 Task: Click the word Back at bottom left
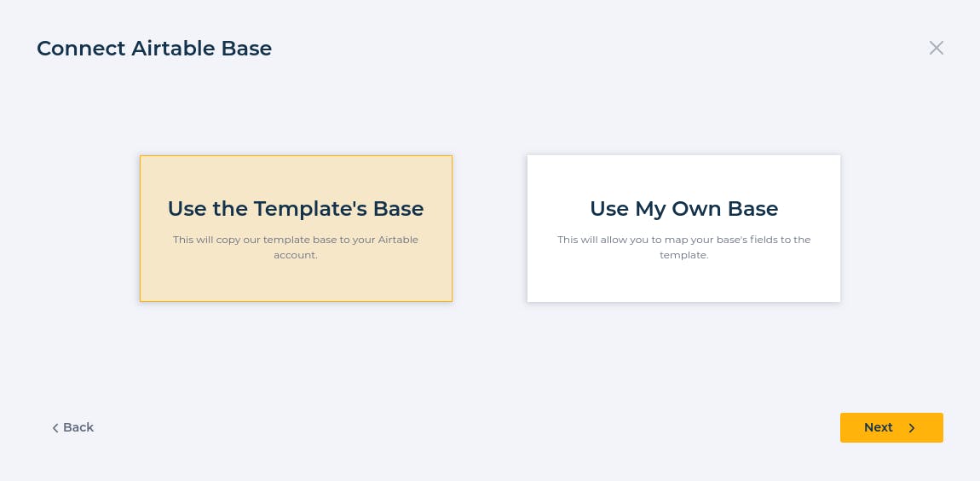(78, 427)
